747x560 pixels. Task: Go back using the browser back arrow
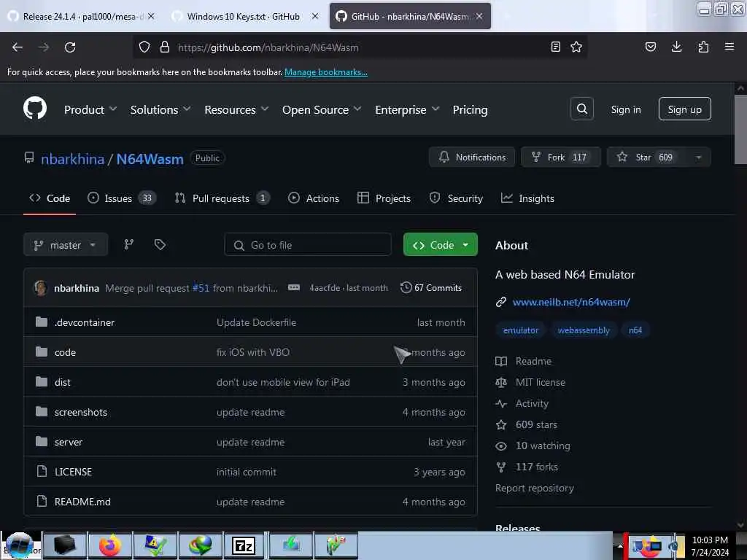click(x=18, y=47)
